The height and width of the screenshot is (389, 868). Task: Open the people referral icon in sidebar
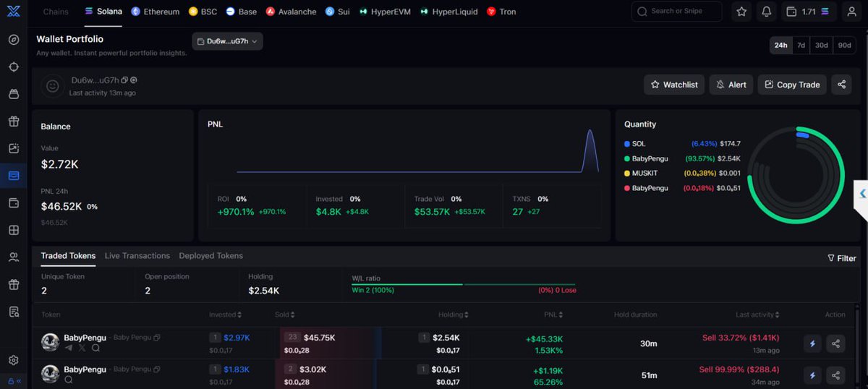tap(14, 257)
